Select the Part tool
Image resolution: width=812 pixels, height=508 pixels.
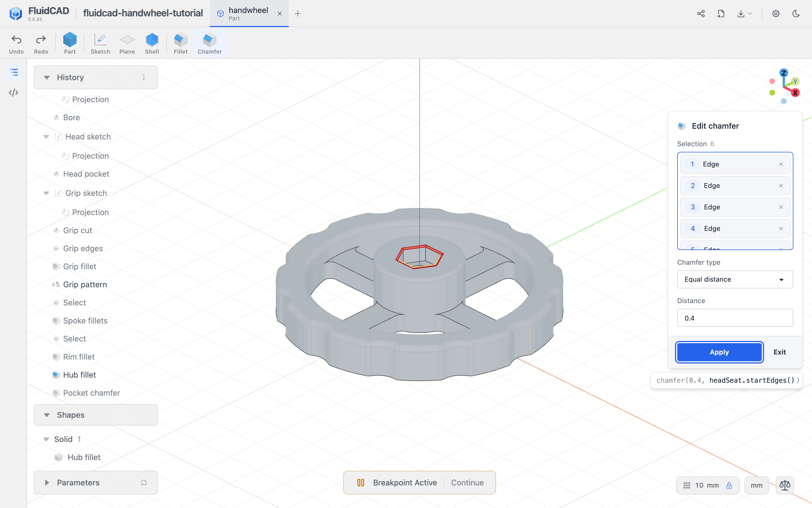(70, 44)
